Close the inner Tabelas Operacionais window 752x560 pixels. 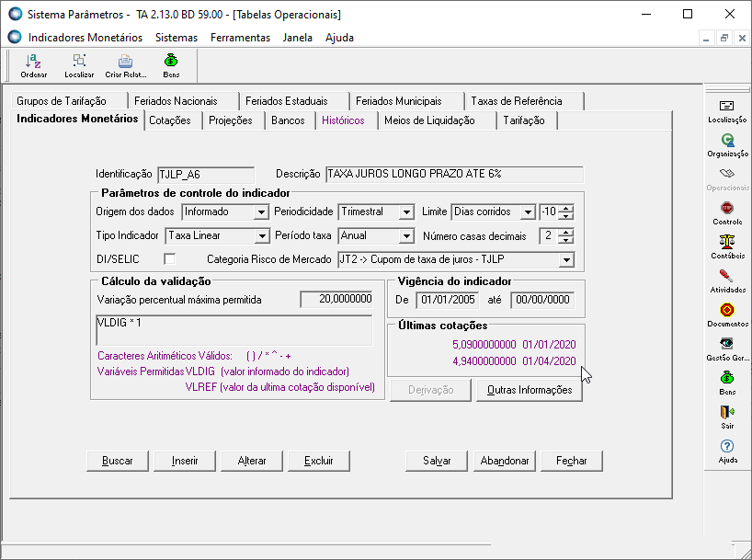click(742, 38)
